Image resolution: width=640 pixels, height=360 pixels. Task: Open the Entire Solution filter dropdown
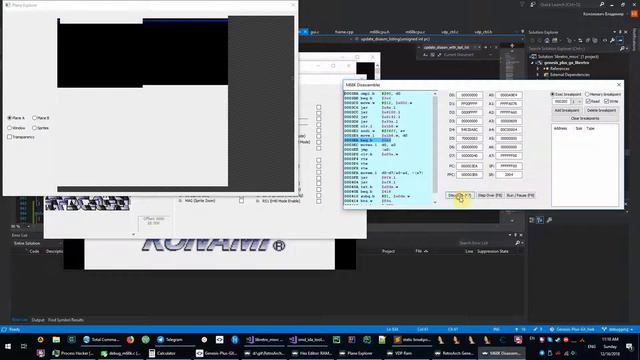[37, 243]
